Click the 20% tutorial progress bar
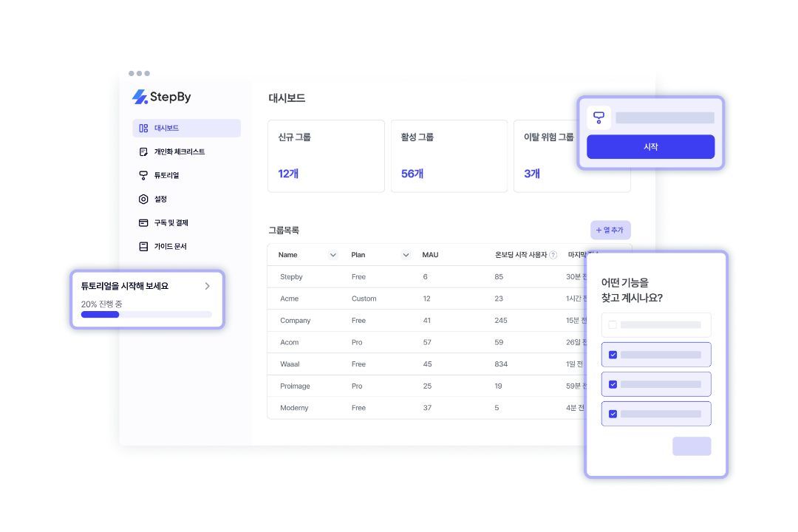This screenshot has height=532, width=798. coord(146,314)
